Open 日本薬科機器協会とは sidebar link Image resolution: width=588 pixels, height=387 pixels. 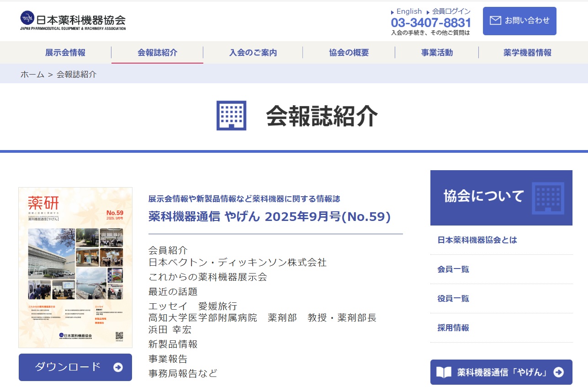[477, 240]
